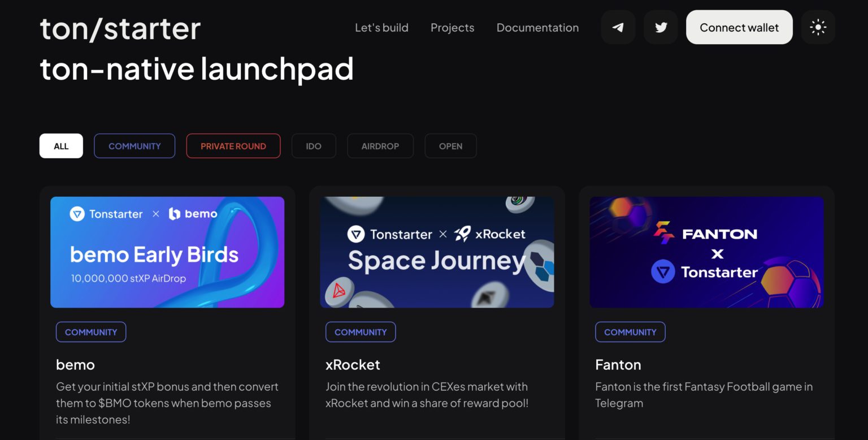Screen dimensions: 868x440
Task: Click the ton/starter site title
Action: tap(119, 27)
